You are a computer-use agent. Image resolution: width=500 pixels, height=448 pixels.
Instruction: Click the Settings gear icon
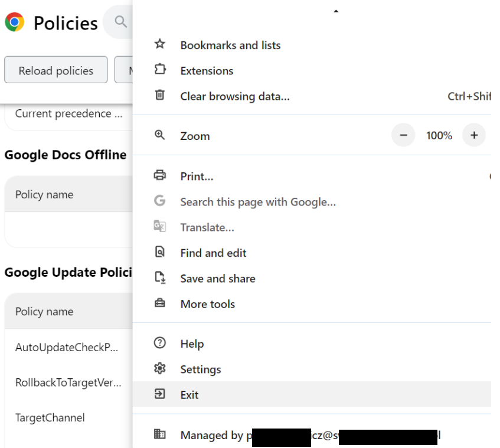pyautogui.click(x=160, y=368)
